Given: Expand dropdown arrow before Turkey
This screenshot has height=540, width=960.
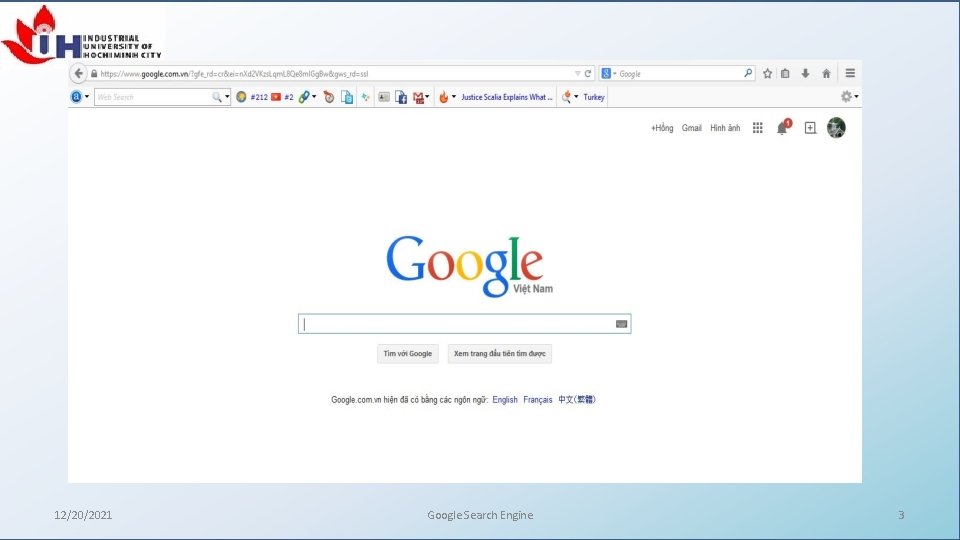Looking at the screenshot, I should [576, 97].
